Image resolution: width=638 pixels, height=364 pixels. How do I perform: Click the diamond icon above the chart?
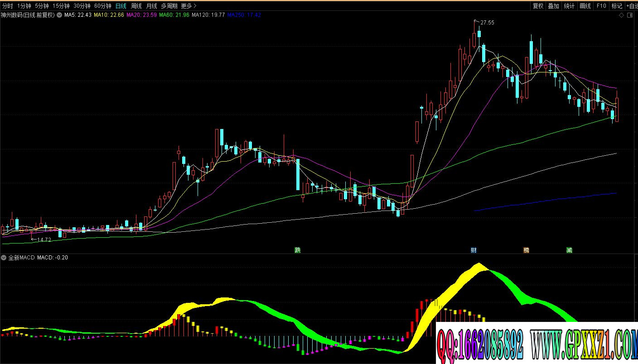click(x=621, y=15)
